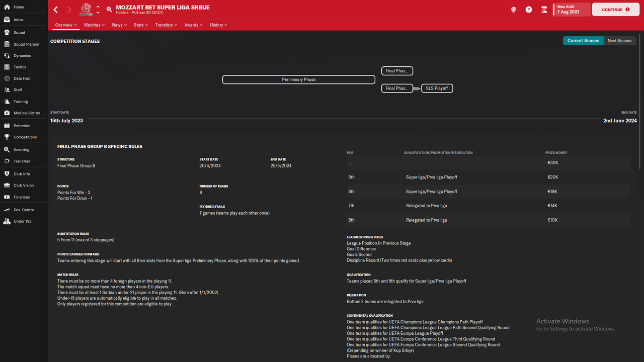Expand the History dropdown tab
This screenshot has height=362, width=644.
[x=218, y=25]
